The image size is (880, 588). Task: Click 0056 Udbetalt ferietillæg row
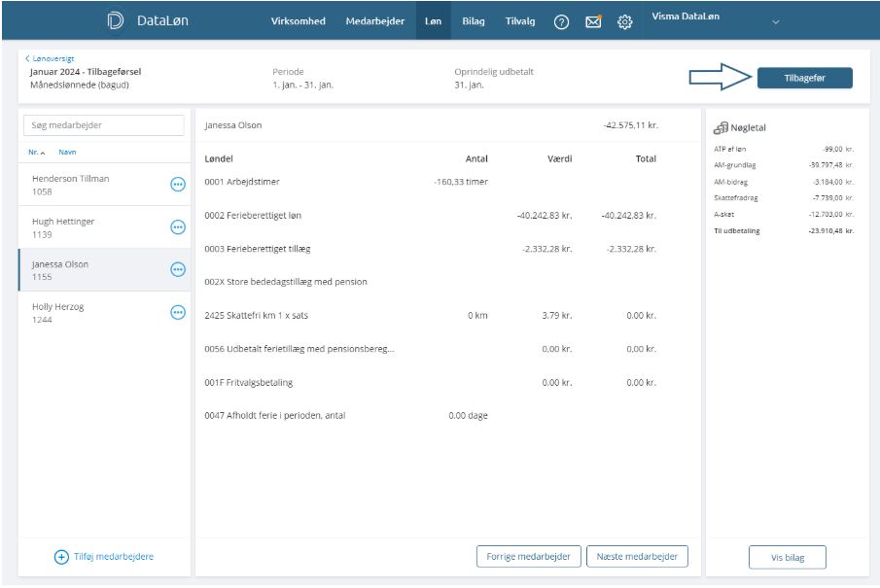point(431,349)
